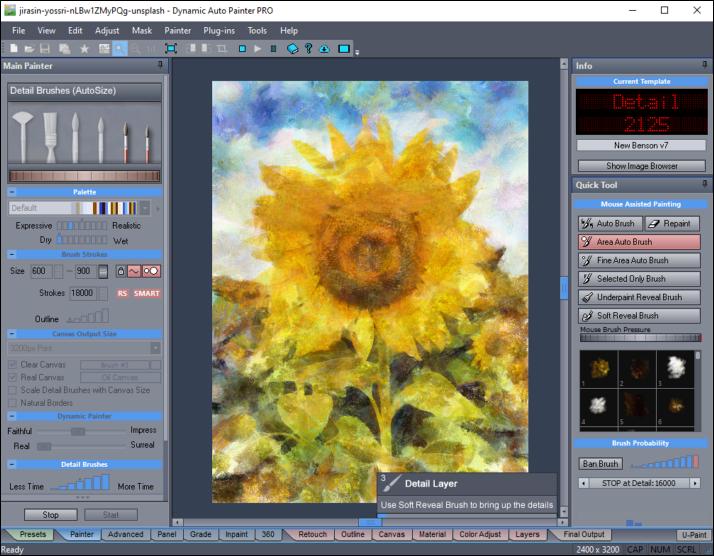
Task: Click the New file toolbar icon
Action: [x=14, y=48]
